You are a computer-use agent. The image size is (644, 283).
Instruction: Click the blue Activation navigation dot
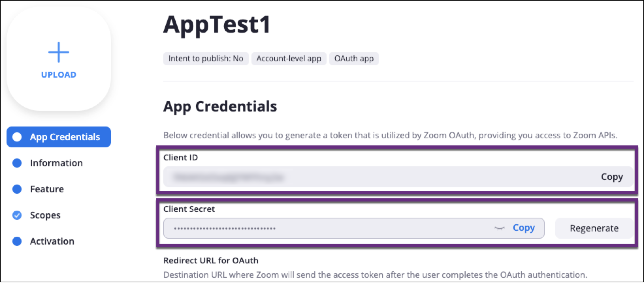17,241
